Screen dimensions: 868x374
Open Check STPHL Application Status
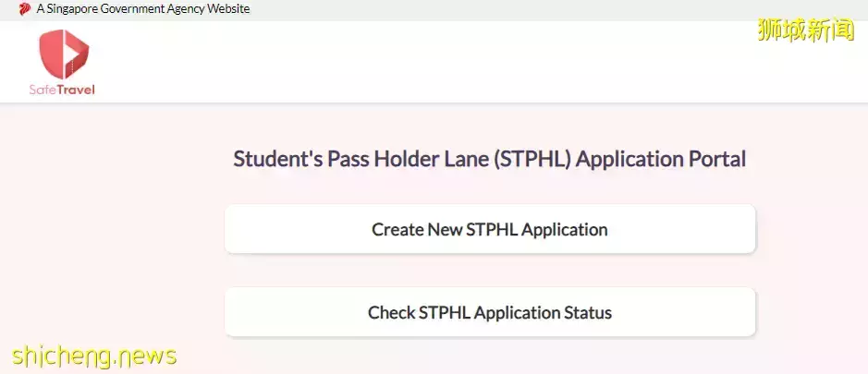[x=490, y=313]
